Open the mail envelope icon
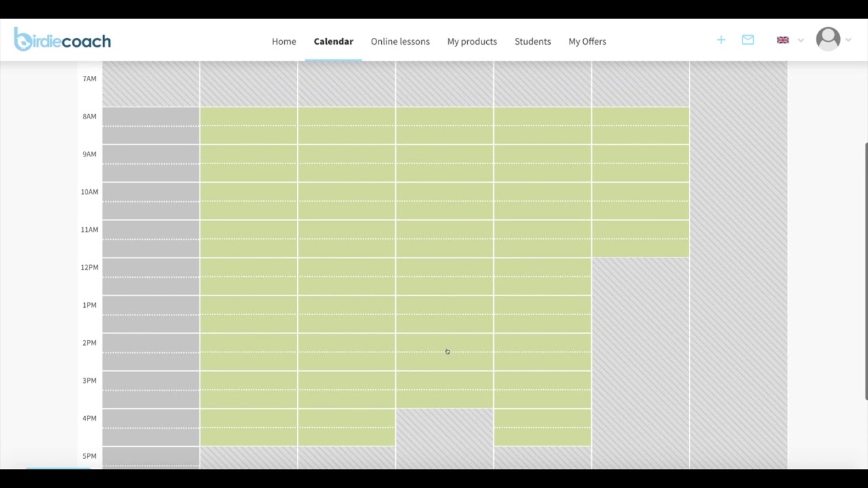The image size is (868, 488). (748, 40)
